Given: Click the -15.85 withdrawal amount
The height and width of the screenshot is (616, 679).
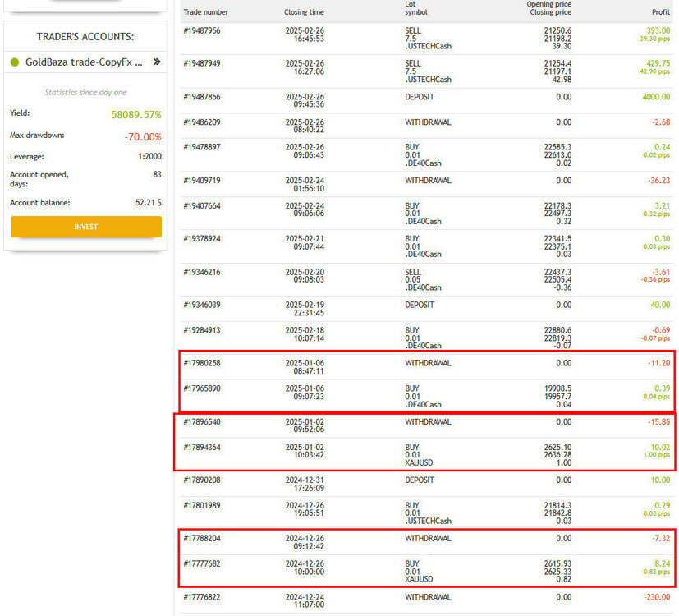Looking at the screenshot, I should click(x=659, y=422).
